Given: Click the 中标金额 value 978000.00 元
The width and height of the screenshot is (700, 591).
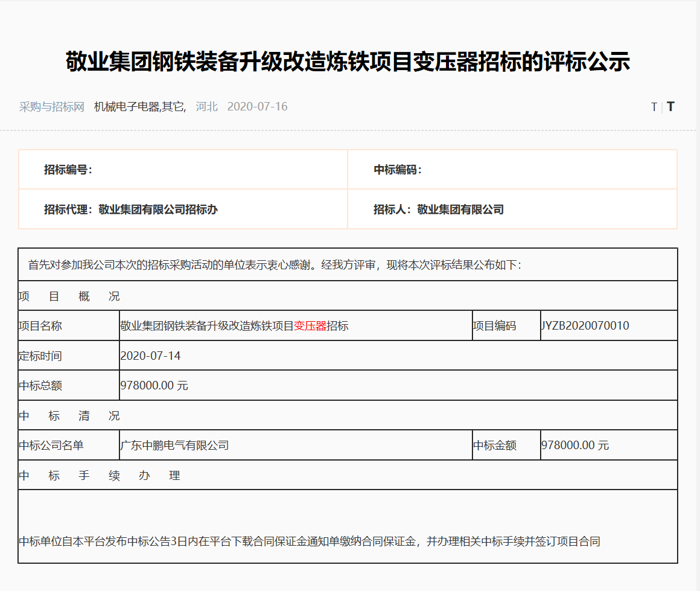Looking at the screenshot, I should [575, 446].
